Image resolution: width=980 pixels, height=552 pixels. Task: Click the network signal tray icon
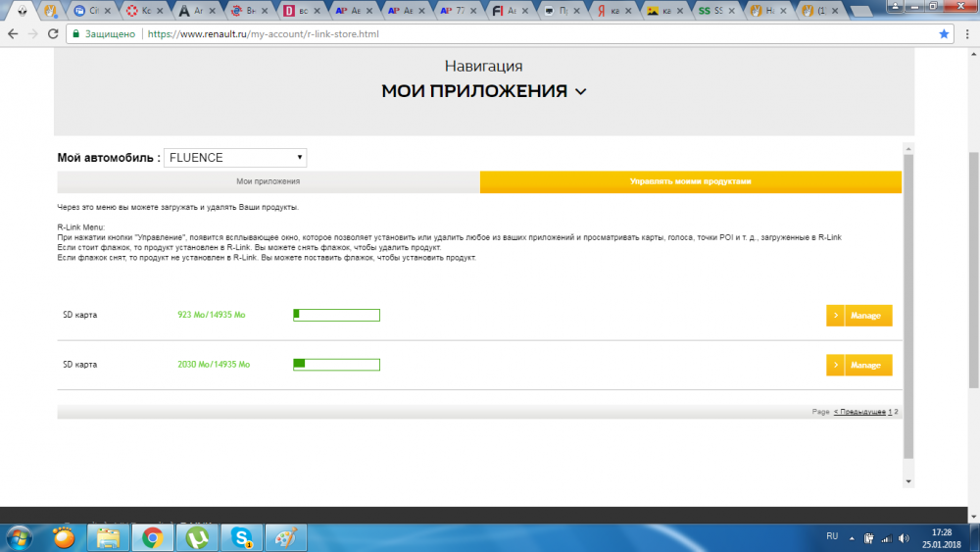(886, 538)
